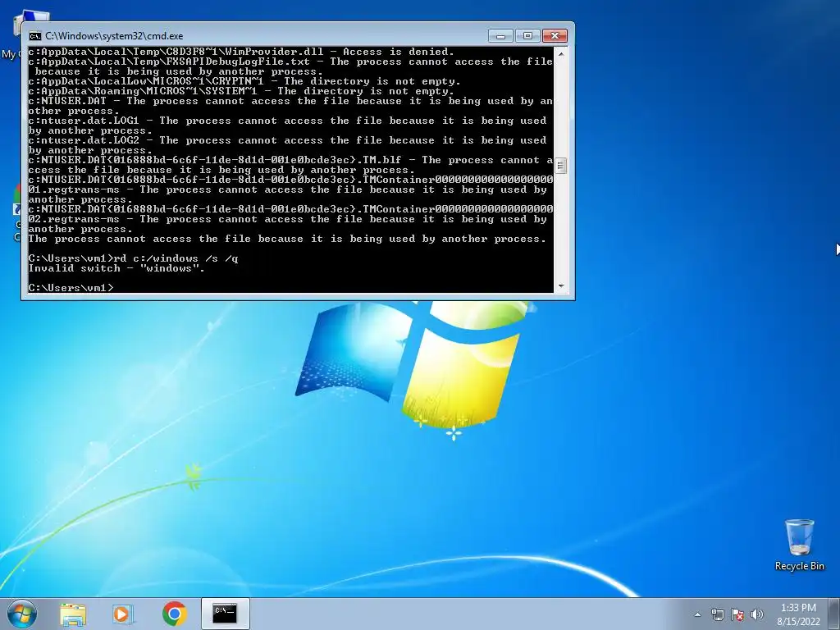Open the clock showing 1:33 PM
Image resolution: width=840 pixels, height=630 pixels.
pyautogui.click(x=798, y=614)
